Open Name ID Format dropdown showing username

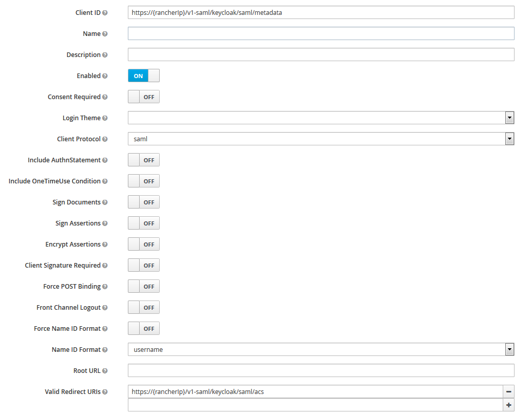[x=321, y=349]
